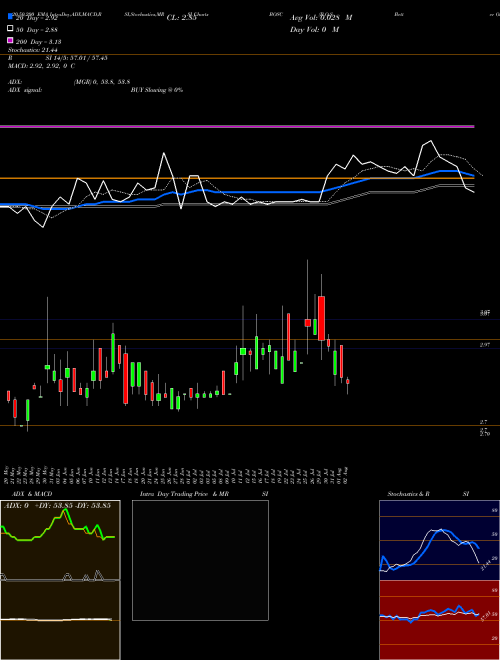Click the 'MACD: 2.92, 2.92, 0 C' line
This screenshot has width=500, height=660.
click(x=41, y=66)
